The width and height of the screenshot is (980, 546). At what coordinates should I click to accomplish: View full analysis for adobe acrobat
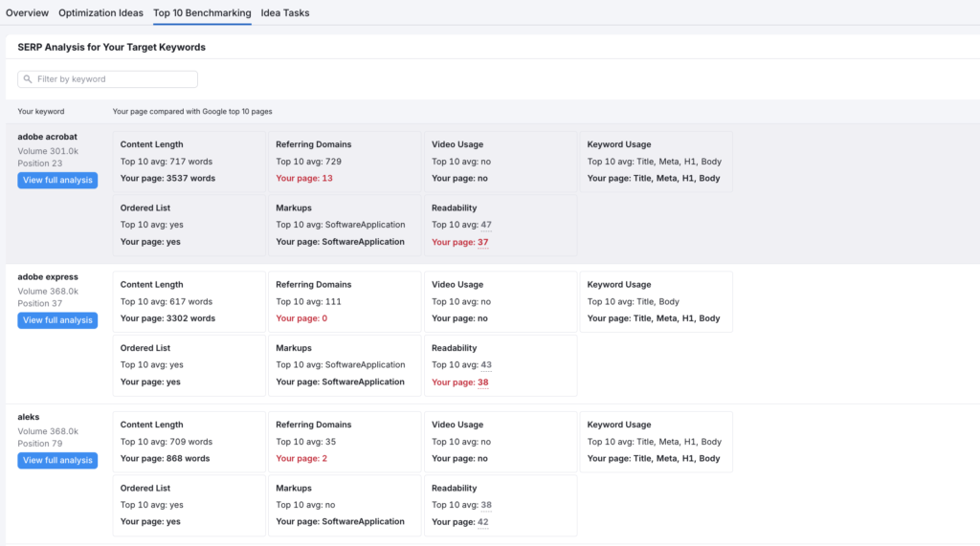click(x=57, y=180)
